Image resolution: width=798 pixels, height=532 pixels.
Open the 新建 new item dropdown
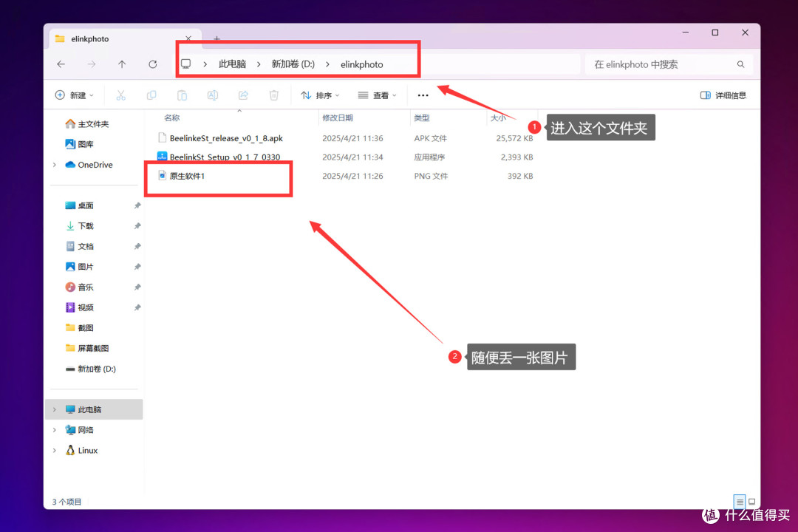tap(75, 95)
